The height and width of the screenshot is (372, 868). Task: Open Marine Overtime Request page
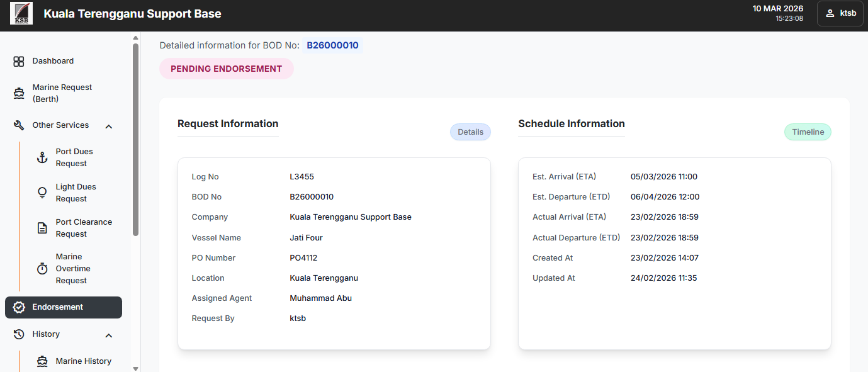pos(74,269)
